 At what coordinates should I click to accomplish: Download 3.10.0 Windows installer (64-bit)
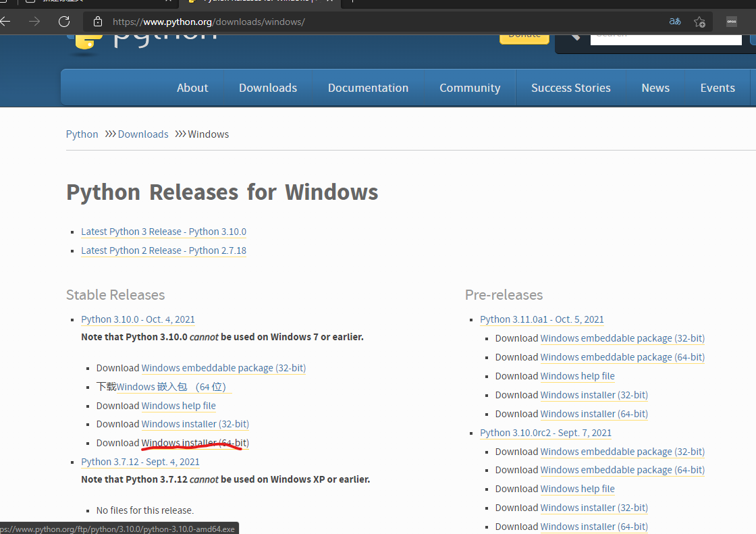coord(195,443)
